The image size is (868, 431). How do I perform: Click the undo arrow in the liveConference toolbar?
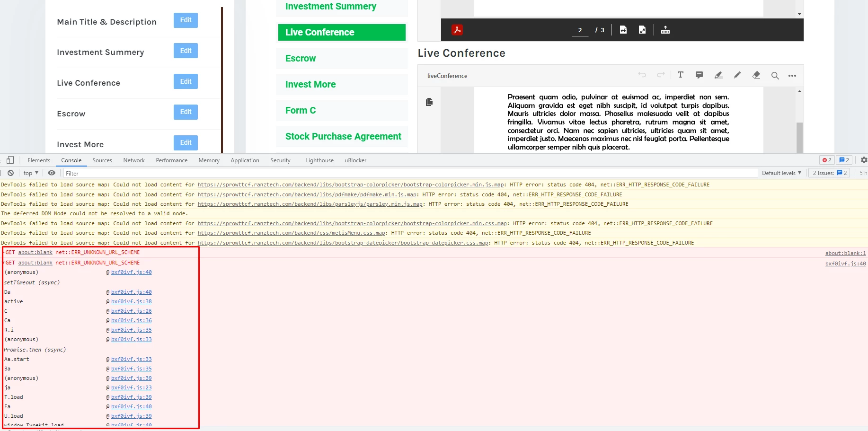pyautogui.click(x=642, y=75)
